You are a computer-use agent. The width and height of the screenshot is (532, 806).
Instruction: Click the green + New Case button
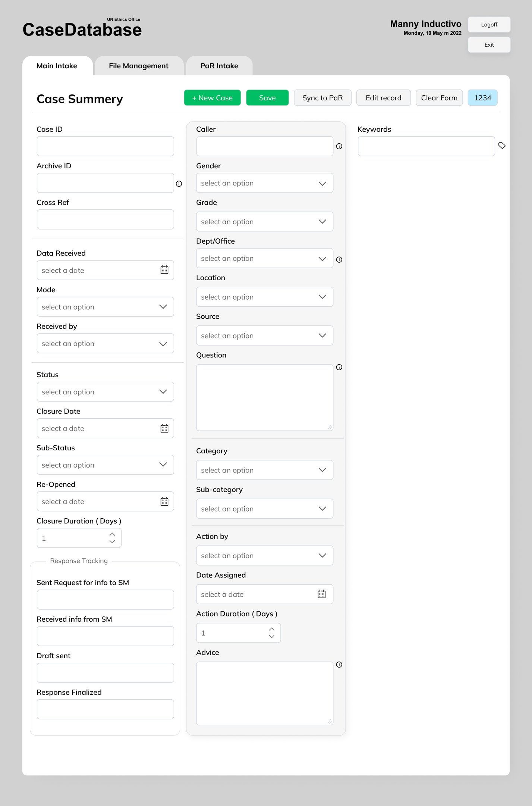click(212, 98)
